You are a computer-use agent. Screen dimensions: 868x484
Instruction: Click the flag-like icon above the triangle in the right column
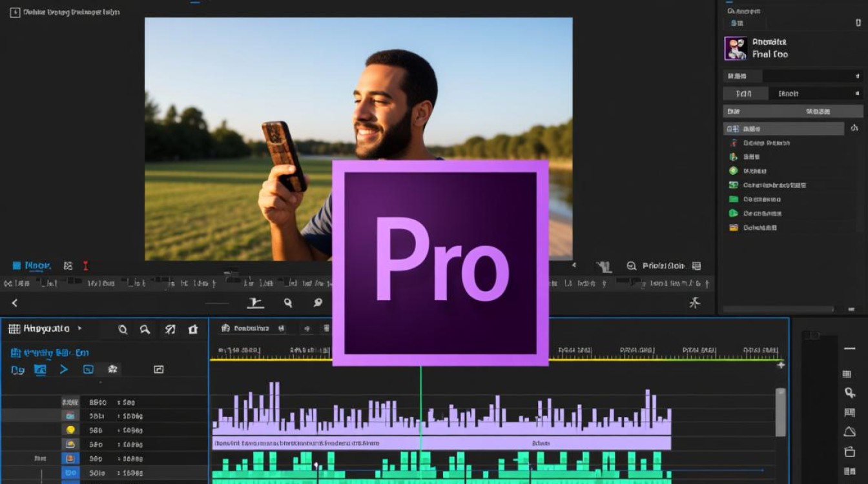coord(850,412)
